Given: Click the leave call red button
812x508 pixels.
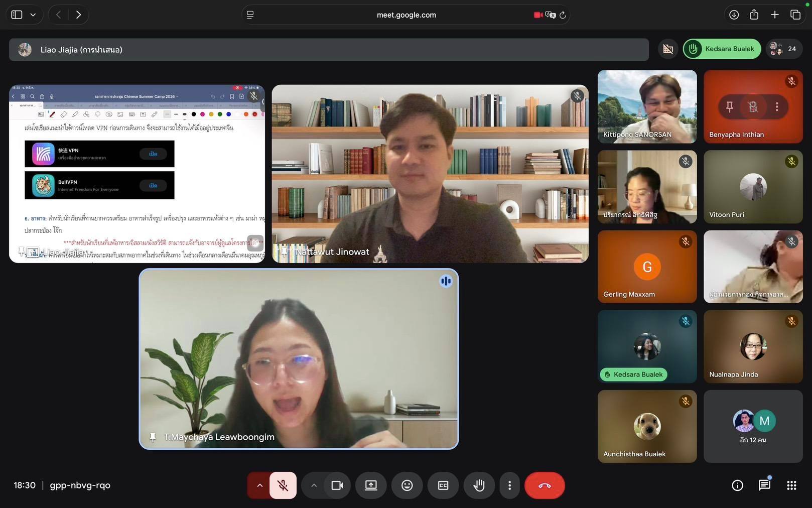Looking at the screenshot, I should pyautogui.click(x=544, y=485).
